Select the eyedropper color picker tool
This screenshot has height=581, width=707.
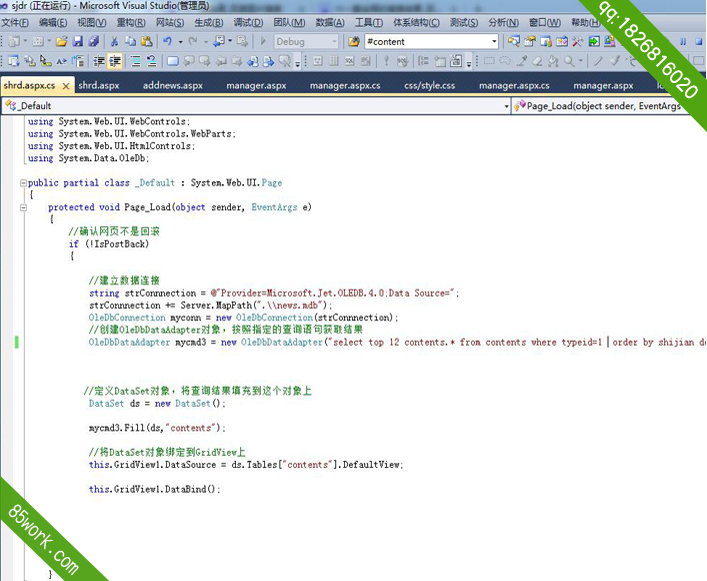[522, 61]
